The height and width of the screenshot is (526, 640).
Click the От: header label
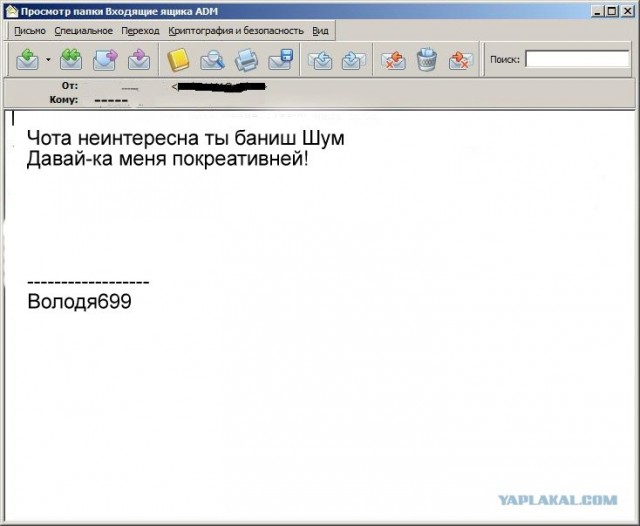click(70, 86)
